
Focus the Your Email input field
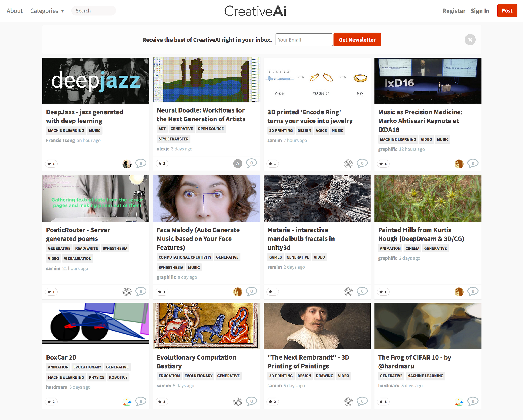tap(304, 40)
